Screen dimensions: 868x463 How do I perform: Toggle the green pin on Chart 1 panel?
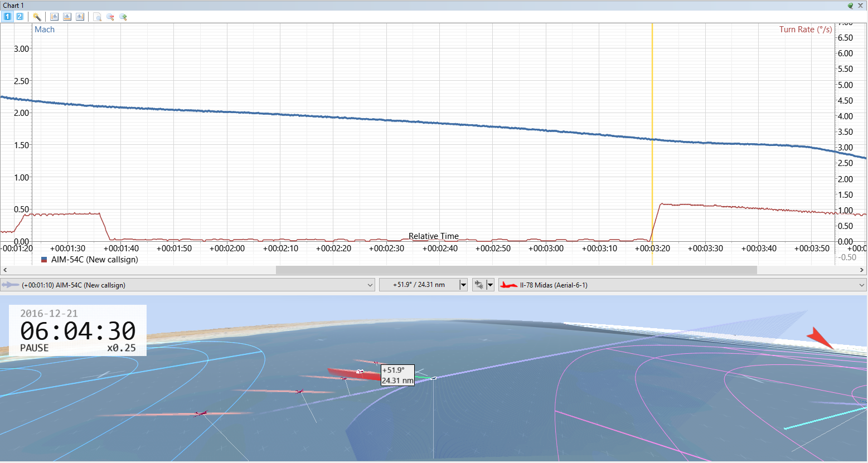coord(851,5)
